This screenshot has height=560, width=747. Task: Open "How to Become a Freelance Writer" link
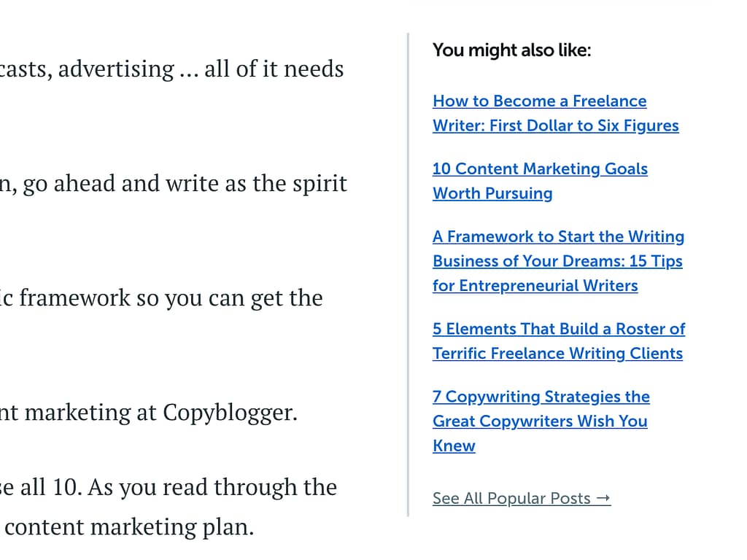pyautogui.click(x=539, y=101)
